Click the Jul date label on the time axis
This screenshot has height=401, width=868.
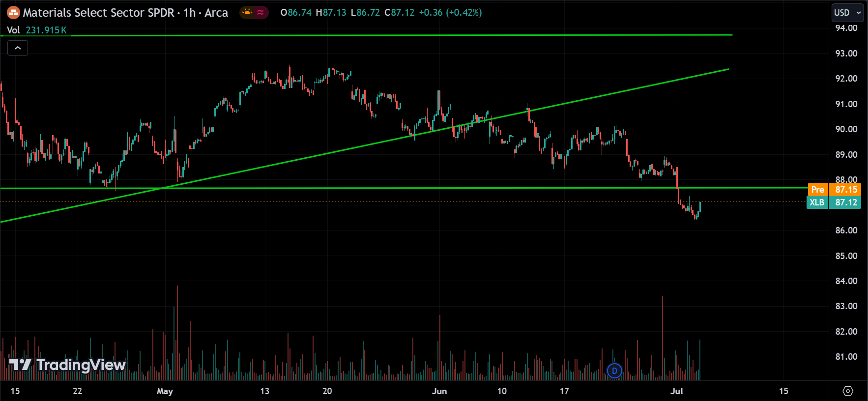677,391
